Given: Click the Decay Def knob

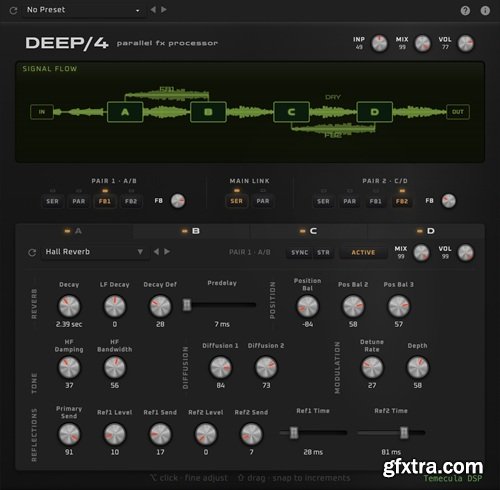Looking at the screenshot, I should point(160,306).
